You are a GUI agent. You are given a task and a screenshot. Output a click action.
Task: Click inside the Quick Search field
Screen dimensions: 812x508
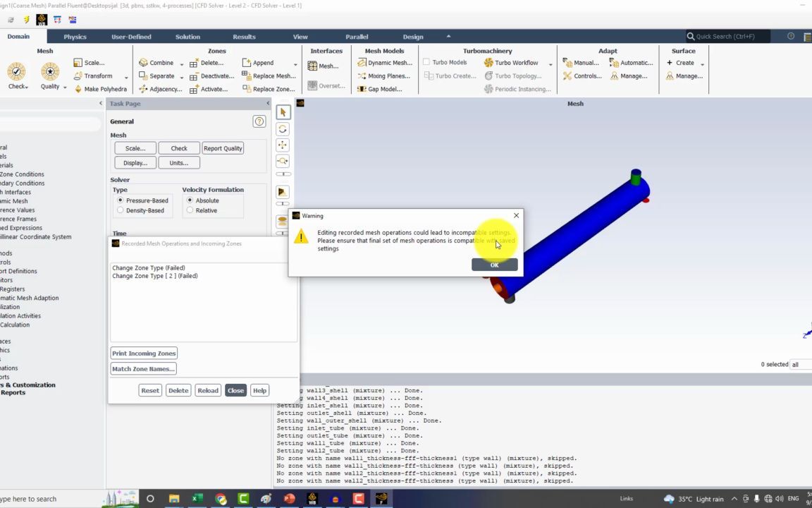coord(726,37)
